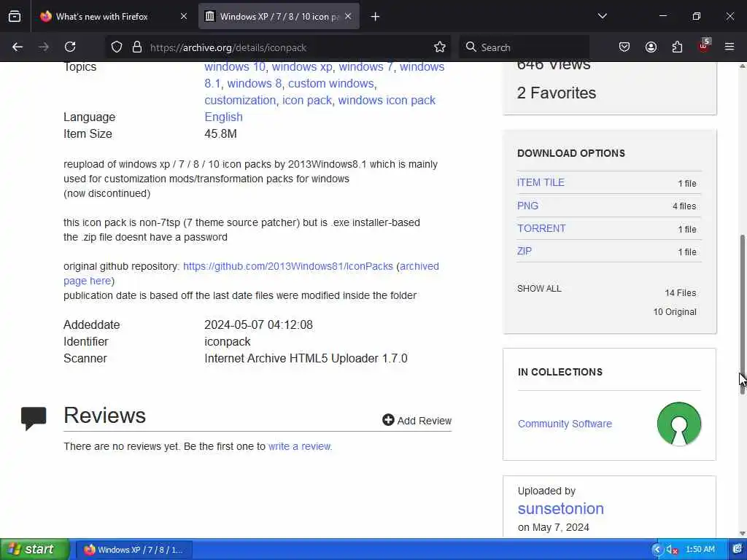Click the iconpack identifier value

(228, 342)
